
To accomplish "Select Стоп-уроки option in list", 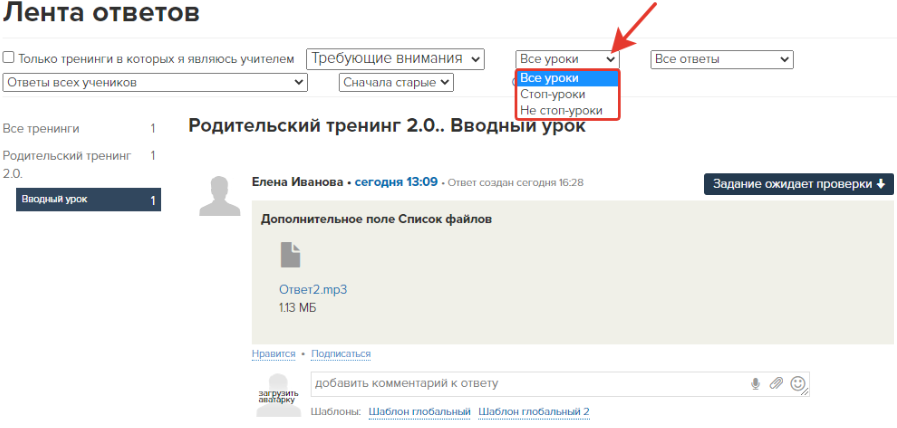I will (x=567, y=94).
